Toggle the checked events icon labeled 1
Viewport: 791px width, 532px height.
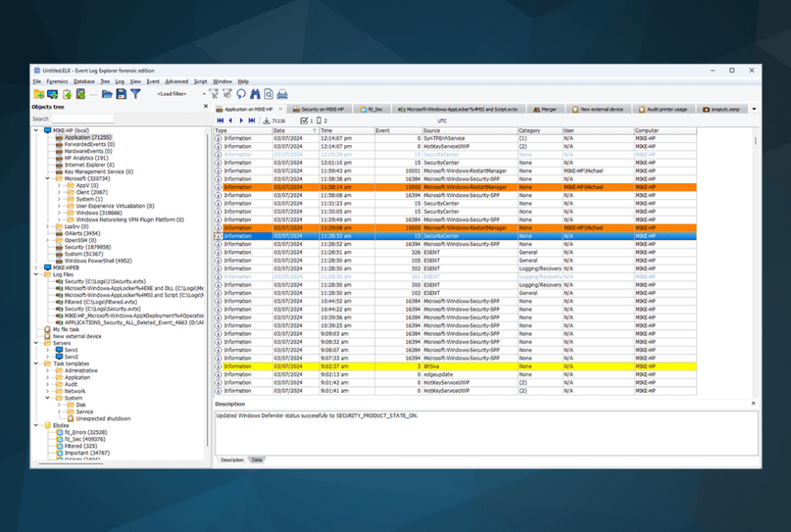[304, 120]
